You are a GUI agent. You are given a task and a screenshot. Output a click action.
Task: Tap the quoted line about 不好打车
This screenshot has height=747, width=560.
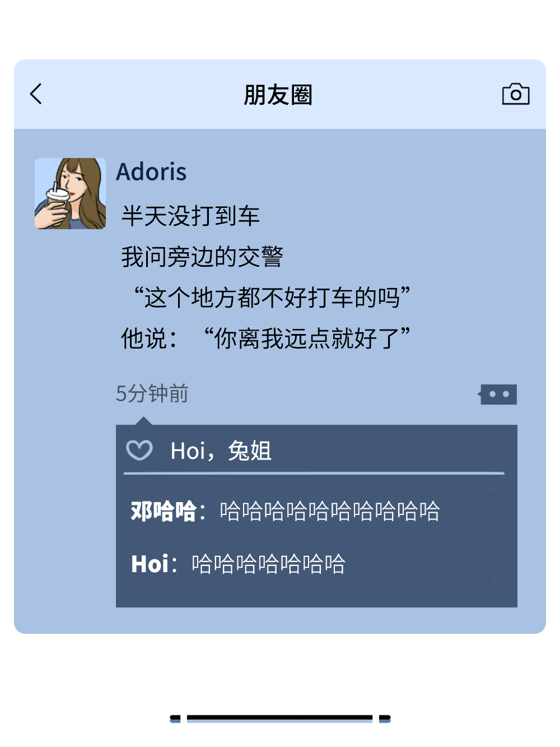(272, 298)
